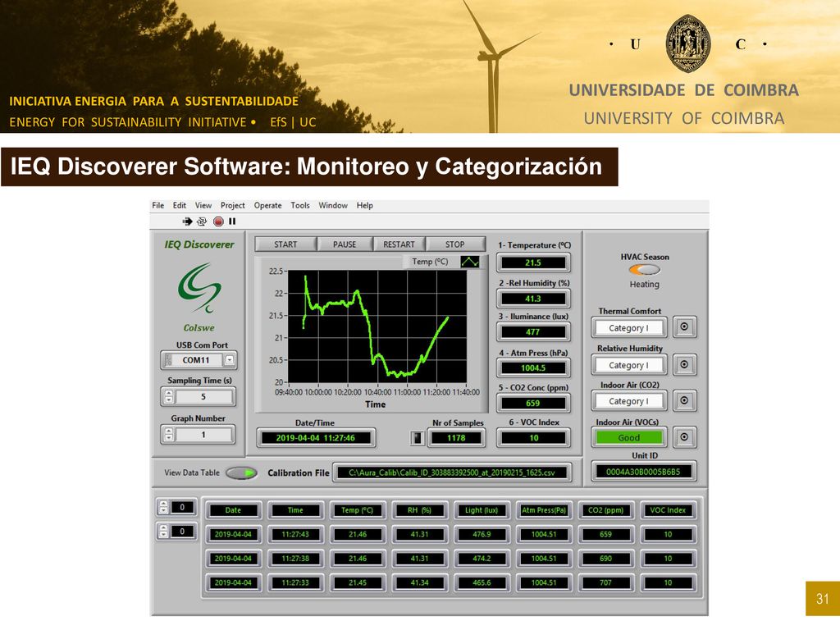Click the RESTART button
The width and height of the screenshot is (840, 630).
399,244
